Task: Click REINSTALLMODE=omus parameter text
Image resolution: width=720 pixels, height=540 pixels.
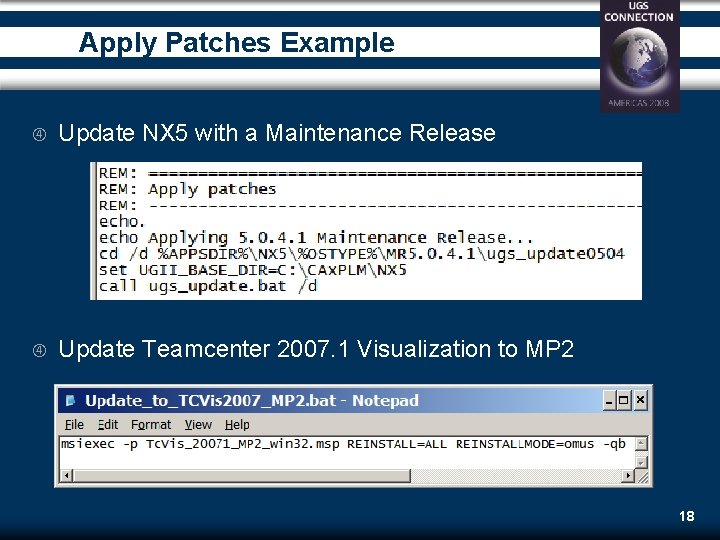Action: [525, 444]
